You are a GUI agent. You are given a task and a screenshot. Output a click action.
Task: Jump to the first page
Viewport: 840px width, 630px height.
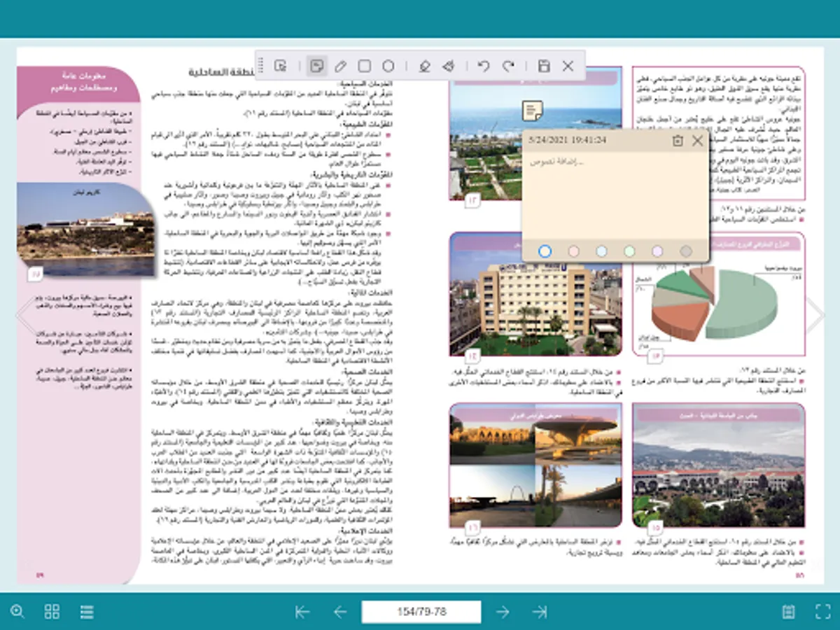[x=302, y=612]
